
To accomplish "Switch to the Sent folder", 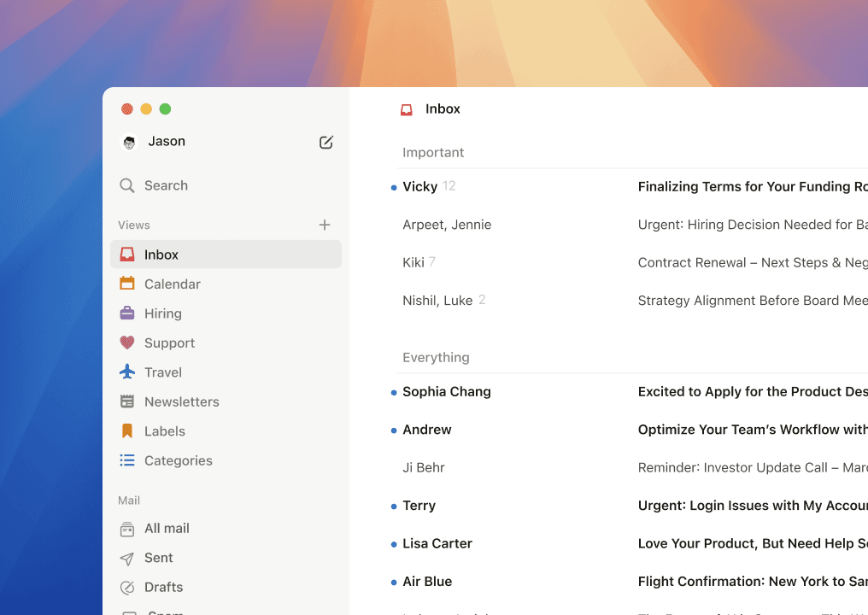I will click(x=158, y=558).
